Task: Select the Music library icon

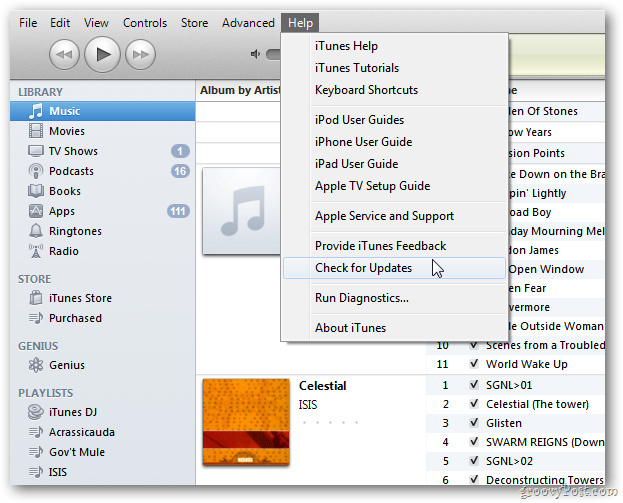Action: pyautogui.click(x=35, y=111)
